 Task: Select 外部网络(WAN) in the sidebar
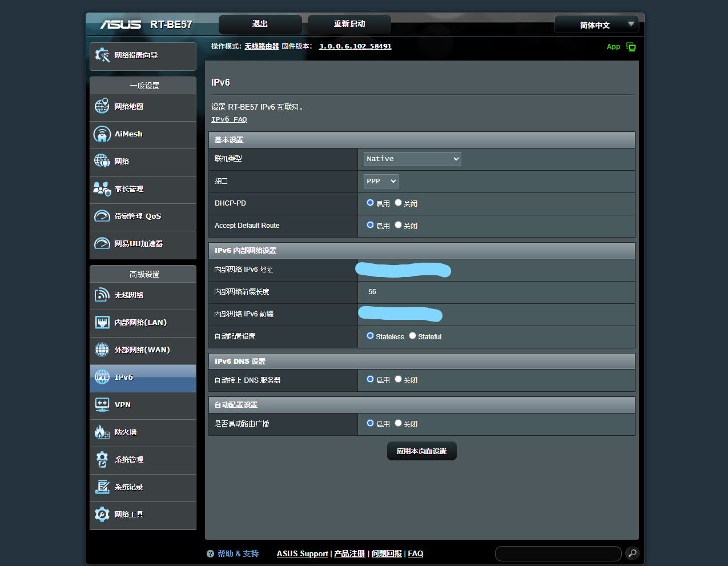(x=102, y=350)
